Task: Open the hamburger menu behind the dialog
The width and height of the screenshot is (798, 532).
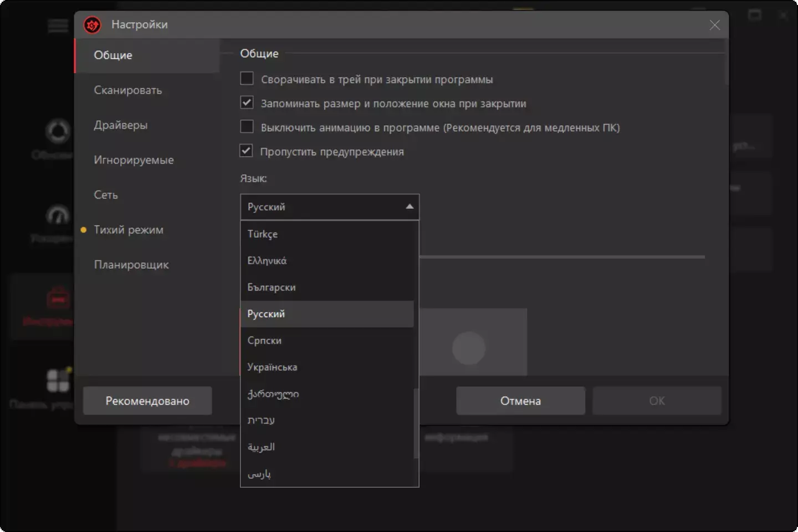Action: (58, 25)
